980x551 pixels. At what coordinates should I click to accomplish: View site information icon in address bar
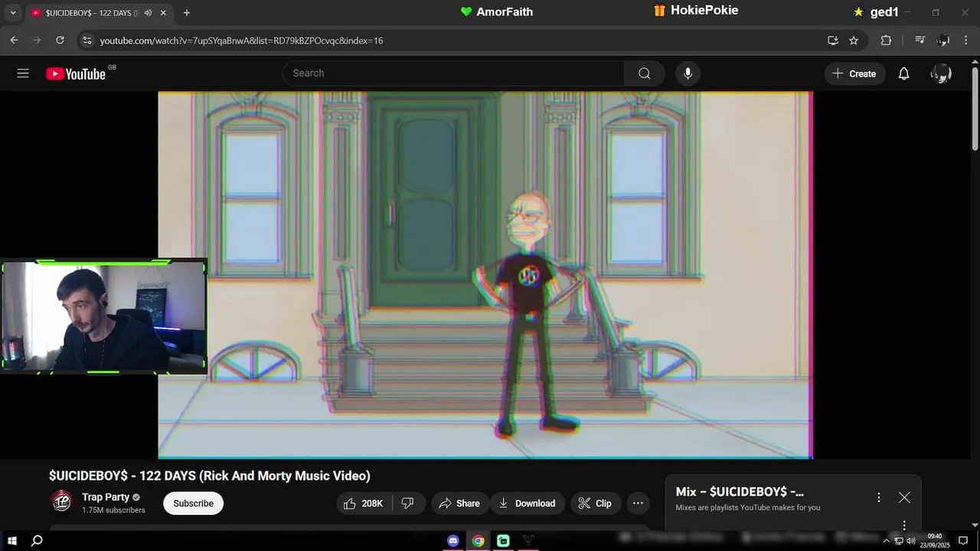pos(87,40)
